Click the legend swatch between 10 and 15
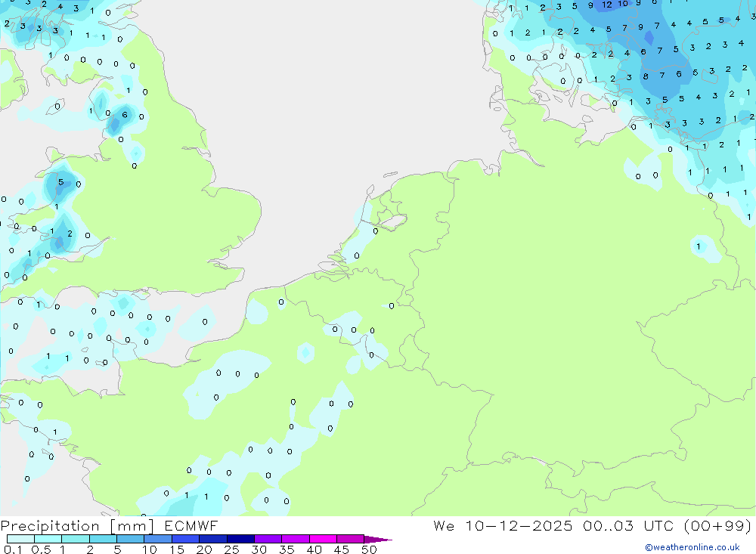 pos(158,539)
